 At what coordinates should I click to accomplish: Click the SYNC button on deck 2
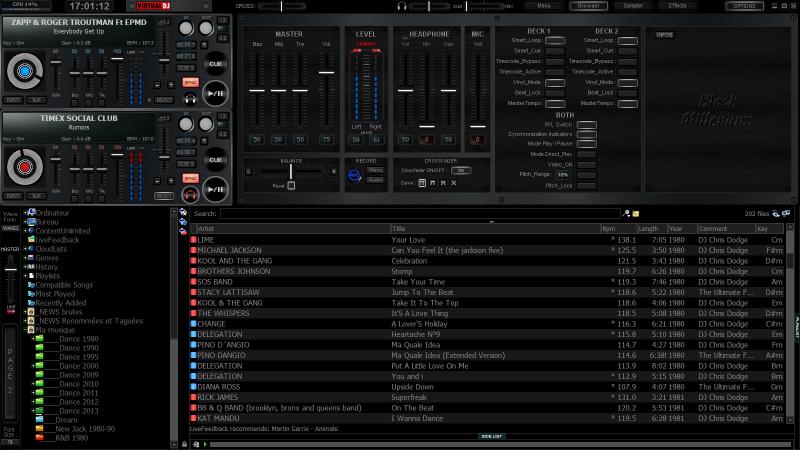point(190,179)
